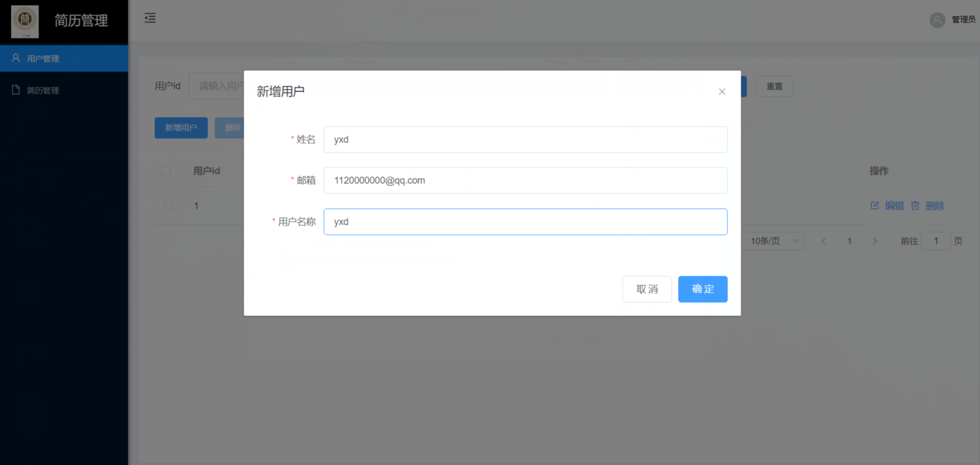Click the 编辑 link in row 1

point(895,206)
